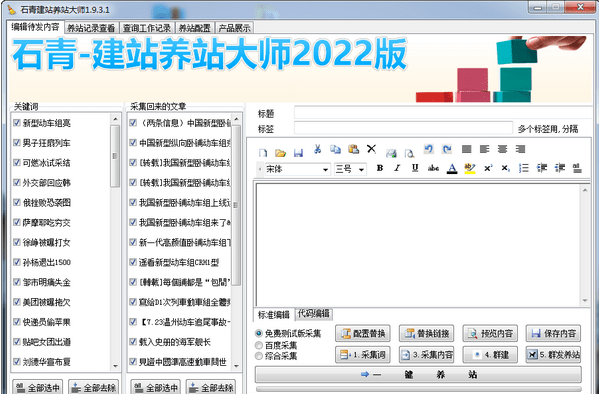Image resolution: width=599 pixels, height=394 pixels.
Task: Click the 一键养站 button
Action: coord(418,374)
